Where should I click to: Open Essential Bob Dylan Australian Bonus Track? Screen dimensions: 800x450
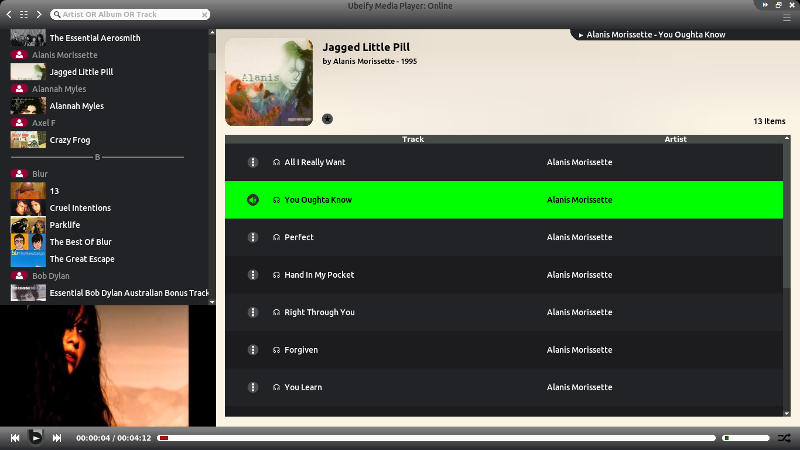[x=129, y=293]
